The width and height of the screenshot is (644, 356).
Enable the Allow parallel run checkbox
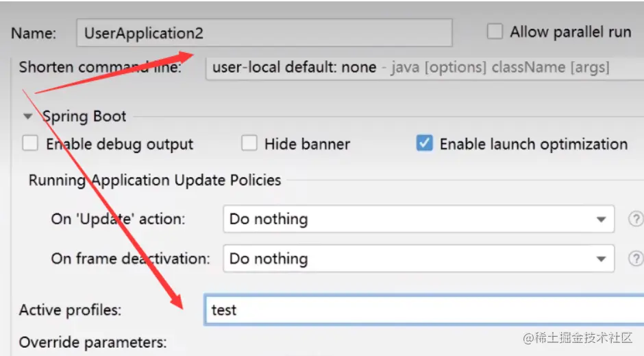click(494, 32)
